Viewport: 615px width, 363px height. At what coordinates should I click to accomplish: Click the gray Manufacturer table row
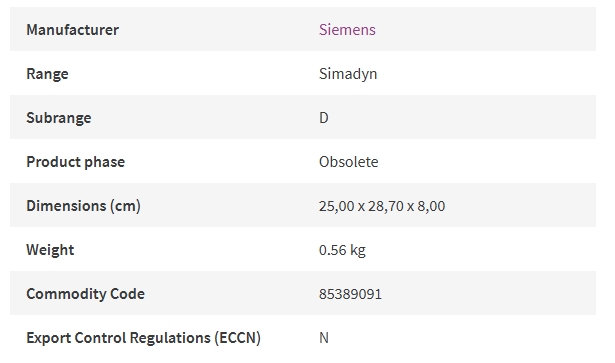tap(303, 29)
